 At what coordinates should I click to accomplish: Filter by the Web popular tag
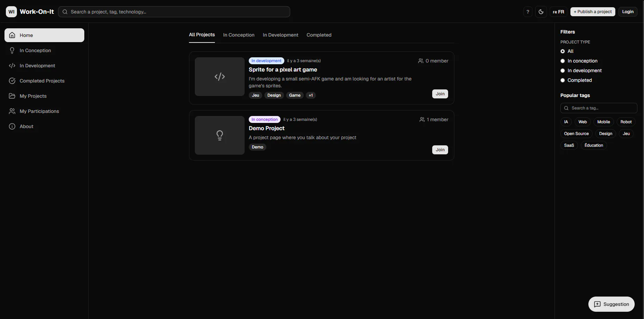(583, 122)
